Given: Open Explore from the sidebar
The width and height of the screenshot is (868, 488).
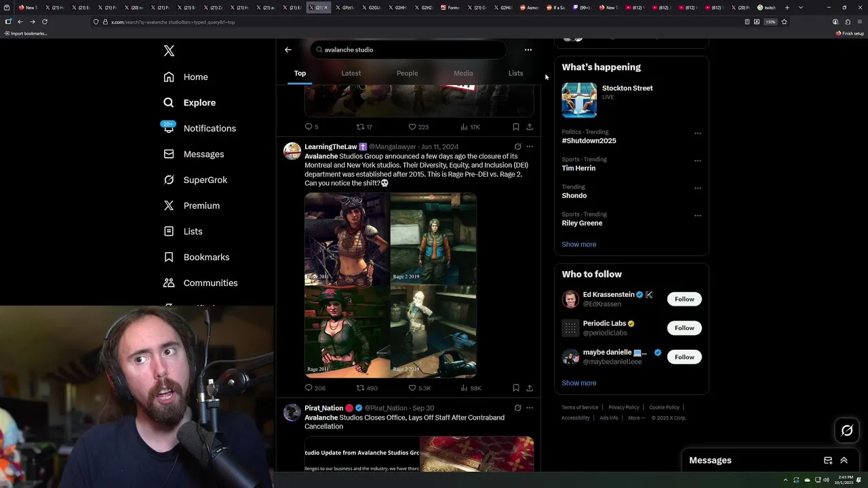Looking at the screenshot, I should pyautogui.click(x=189, y=102).
